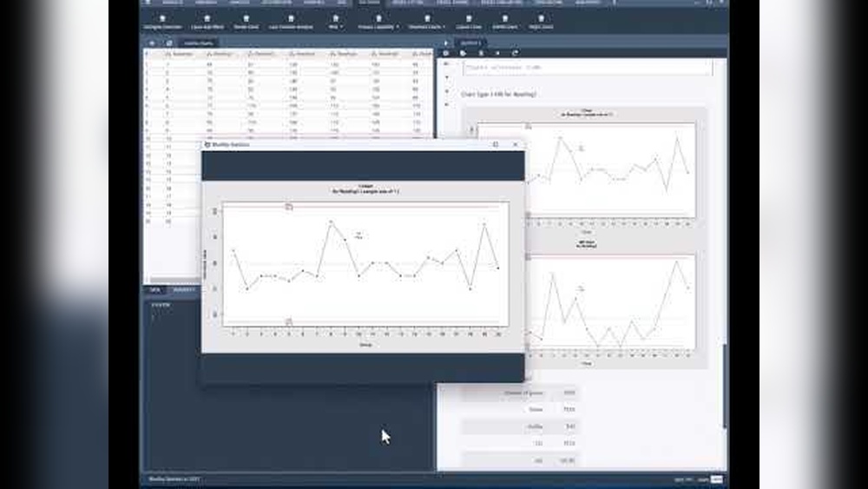Select the output tab above the output pane
This screenshot has width=868, height=489.
(x=470, y=43)
